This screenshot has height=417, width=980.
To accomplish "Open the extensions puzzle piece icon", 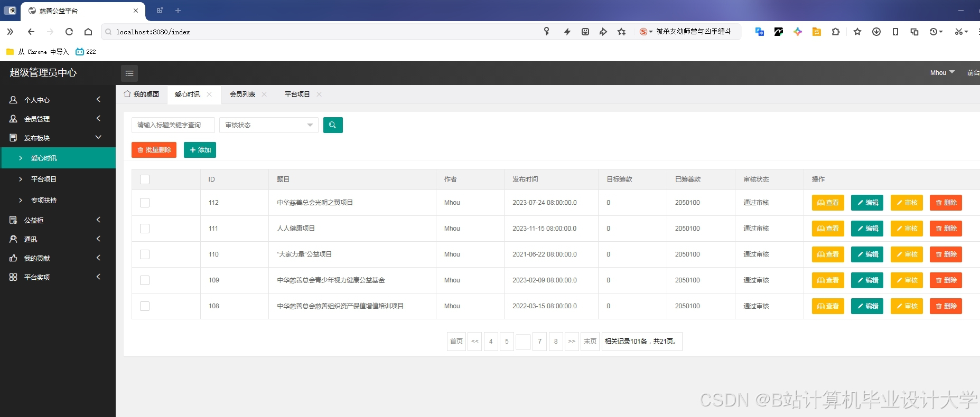I will click(x=836, y=32).
